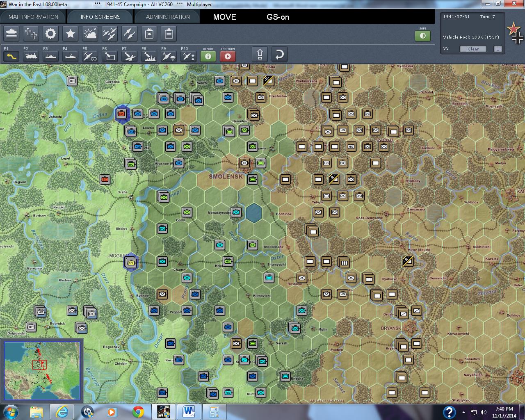The image size is (525, 420).
Task: Open the Map Information tab
Action: (33, 17)
